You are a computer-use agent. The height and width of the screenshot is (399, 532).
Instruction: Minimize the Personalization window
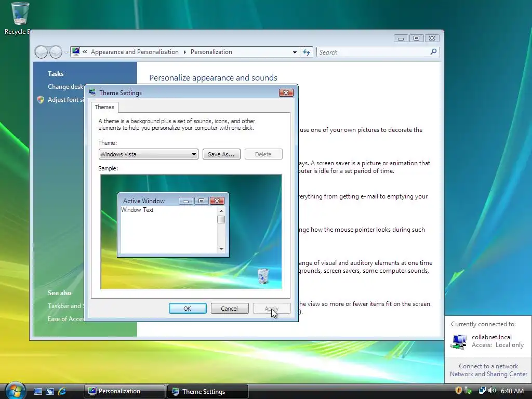coord(401,38)
